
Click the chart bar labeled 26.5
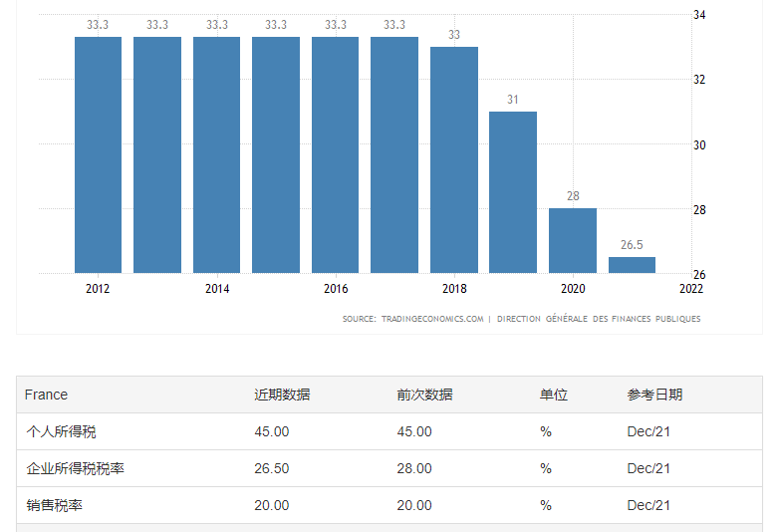click(632, 265)
